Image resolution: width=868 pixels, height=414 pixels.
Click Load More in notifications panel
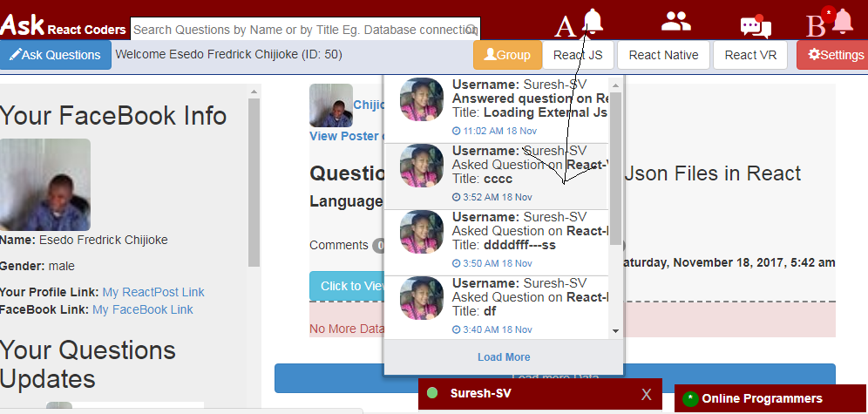504,357
